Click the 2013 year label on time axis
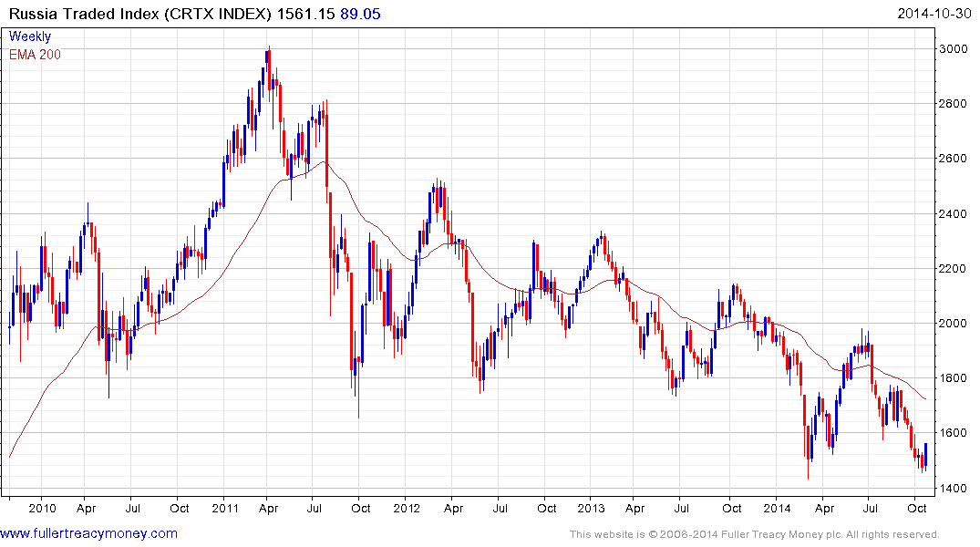 tap(591, 508)
